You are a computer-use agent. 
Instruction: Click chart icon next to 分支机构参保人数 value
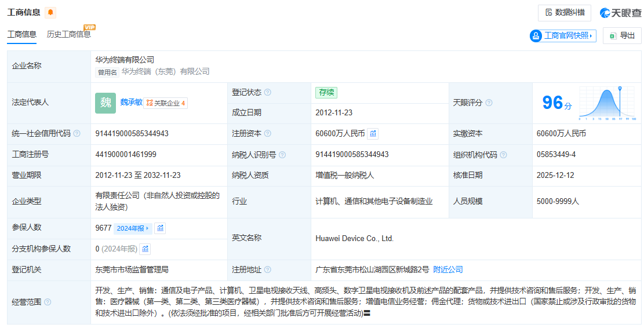[x=145, y=249]
